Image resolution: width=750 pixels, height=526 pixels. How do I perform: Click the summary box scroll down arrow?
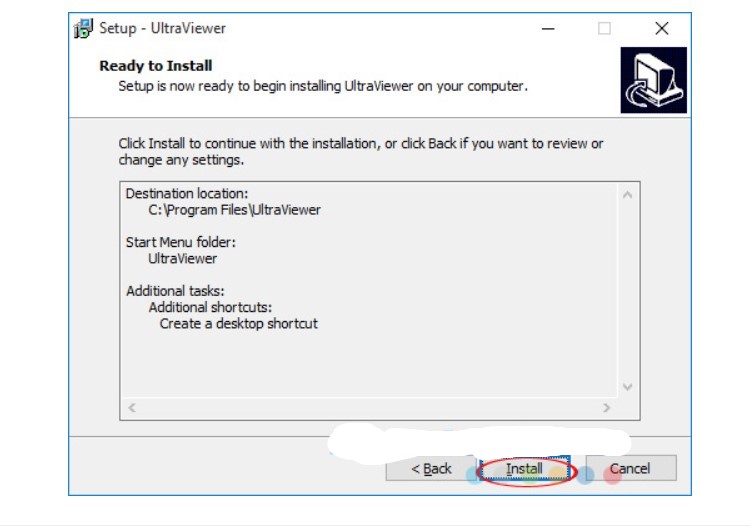628,387
